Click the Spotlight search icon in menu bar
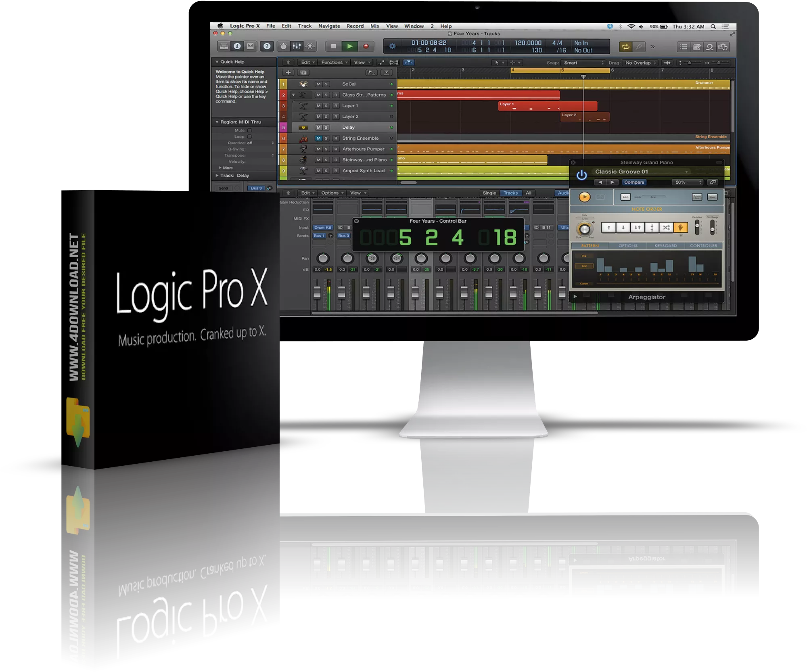Image resolution: width=807 pixels, height=672 pixels. click(x=713, y=27)
